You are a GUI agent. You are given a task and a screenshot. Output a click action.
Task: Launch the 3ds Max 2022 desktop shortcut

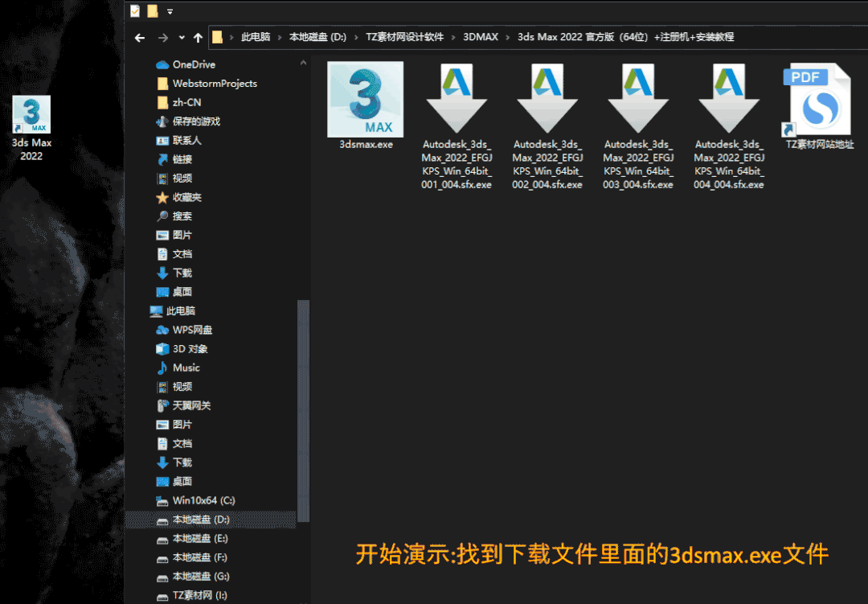[31, 113]
